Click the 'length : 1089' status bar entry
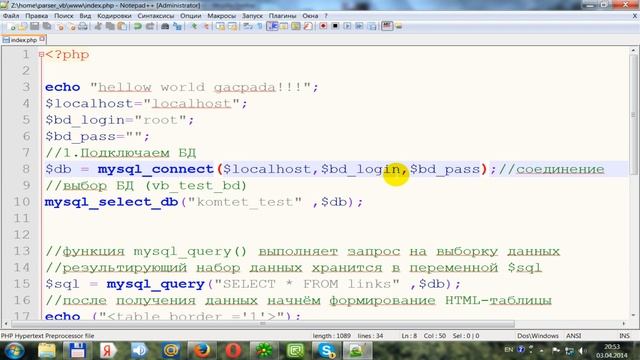The width and height of the screenshot is (640, 360). pyautogui.click(x=332, y=336)
